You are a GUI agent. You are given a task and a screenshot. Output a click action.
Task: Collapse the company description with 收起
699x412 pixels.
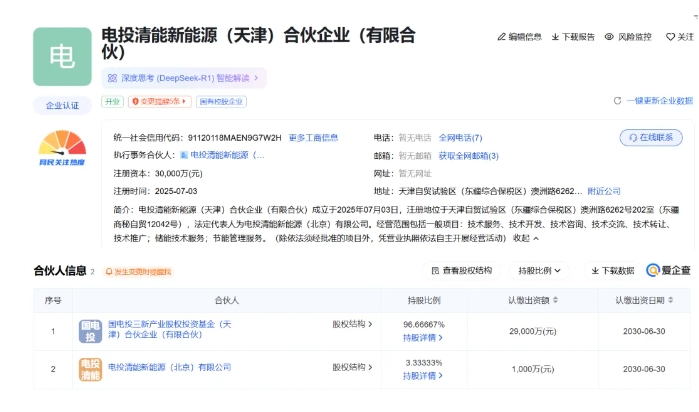pyautogui.click(x=525, y=239)
